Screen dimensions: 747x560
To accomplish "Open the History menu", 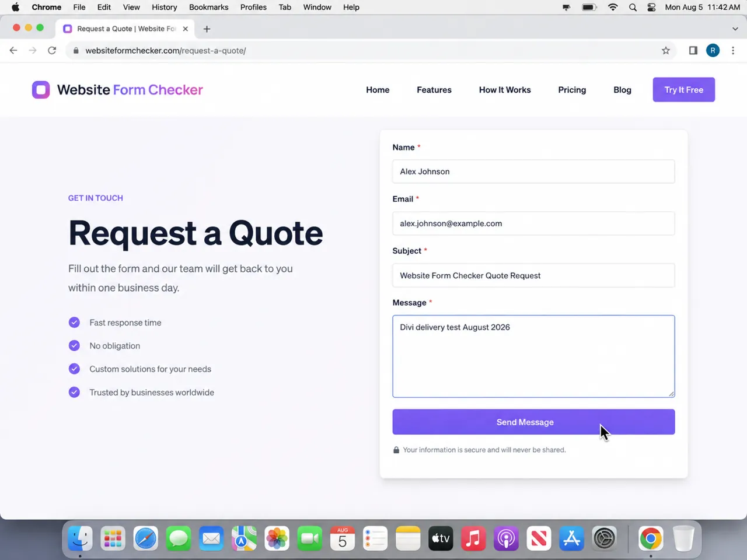I will pos(165,8).
